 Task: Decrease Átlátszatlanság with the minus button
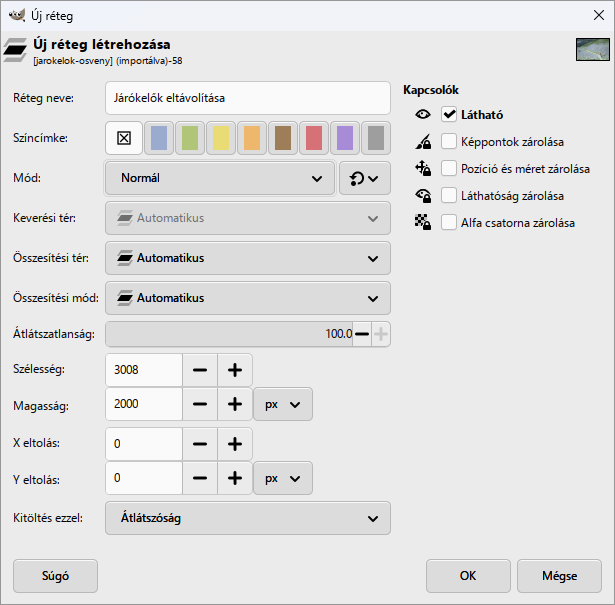click(362, 334)
